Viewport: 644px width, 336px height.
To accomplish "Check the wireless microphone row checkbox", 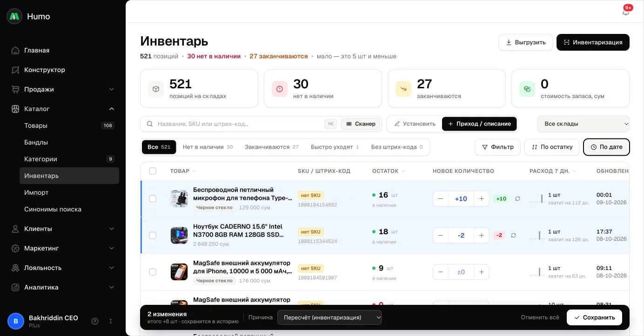I will coord(153,199).
